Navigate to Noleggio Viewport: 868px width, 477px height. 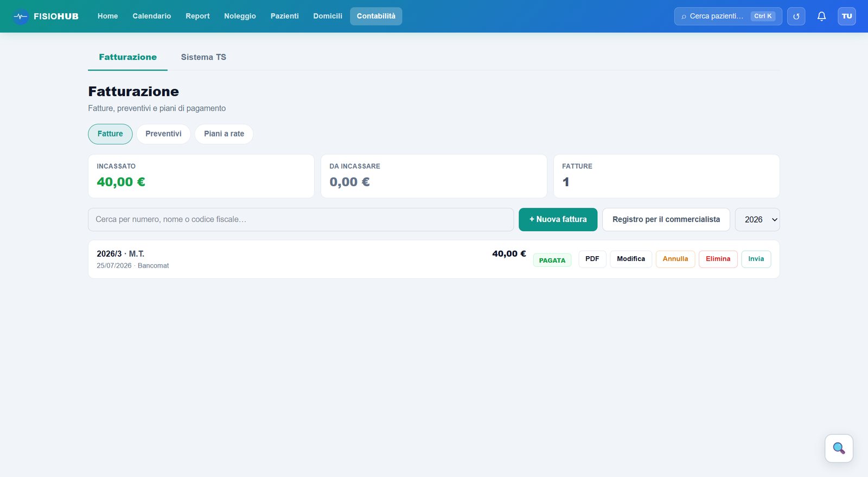[x=240, y=16]
